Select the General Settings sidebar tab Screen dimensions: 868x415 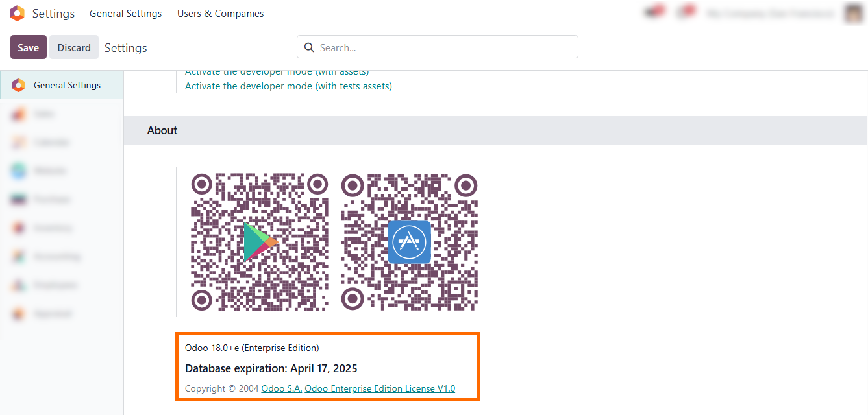pos(62,85)
